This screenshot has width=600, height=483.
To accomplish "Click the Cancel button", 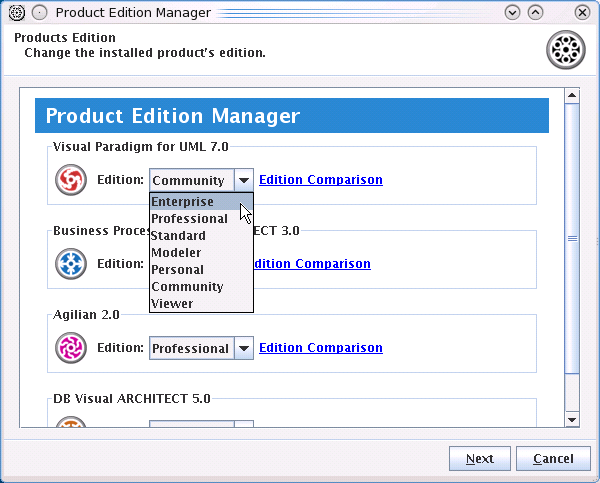I will [553, 458].
